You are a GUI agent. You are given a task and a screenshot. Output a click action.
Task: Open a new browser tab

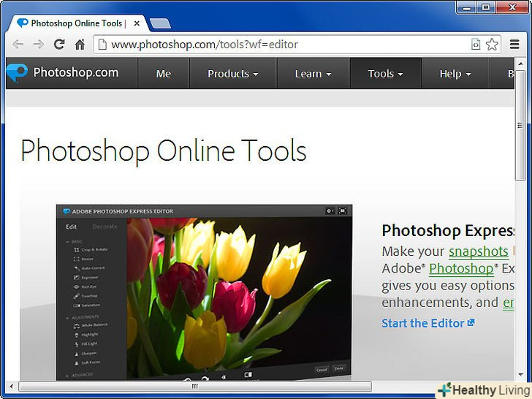pyautogui.click(x=160, y=23)
